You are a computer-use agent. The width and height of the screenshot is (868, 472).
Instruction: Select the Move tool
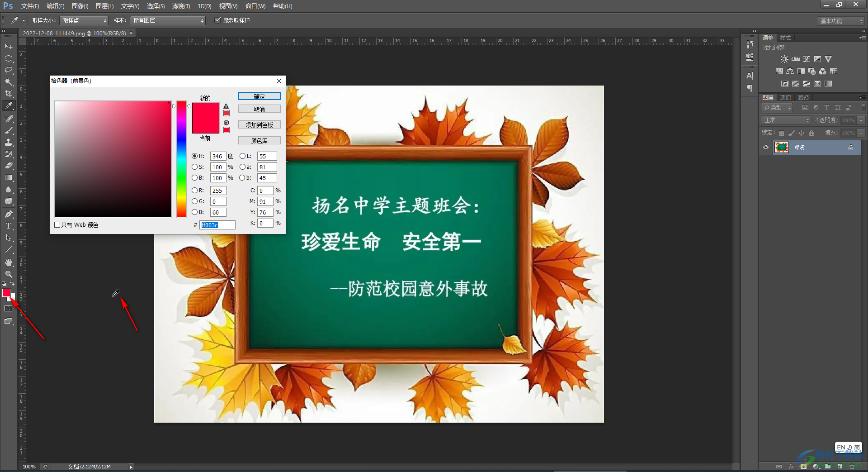pyautogui.click(x=8, y=46)
